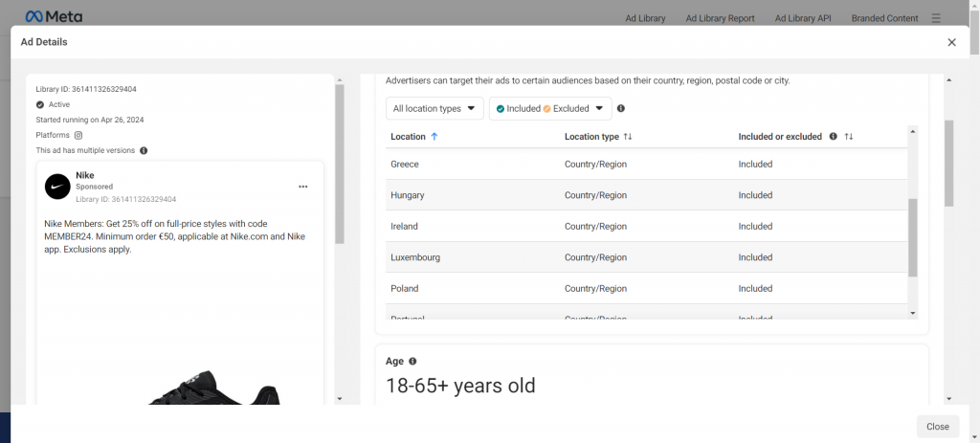This screenshot has width=980, height=443.
Task: Expand the Included Excluded filter dropdown
Action: pyautogui.click(x=550, y=109)
